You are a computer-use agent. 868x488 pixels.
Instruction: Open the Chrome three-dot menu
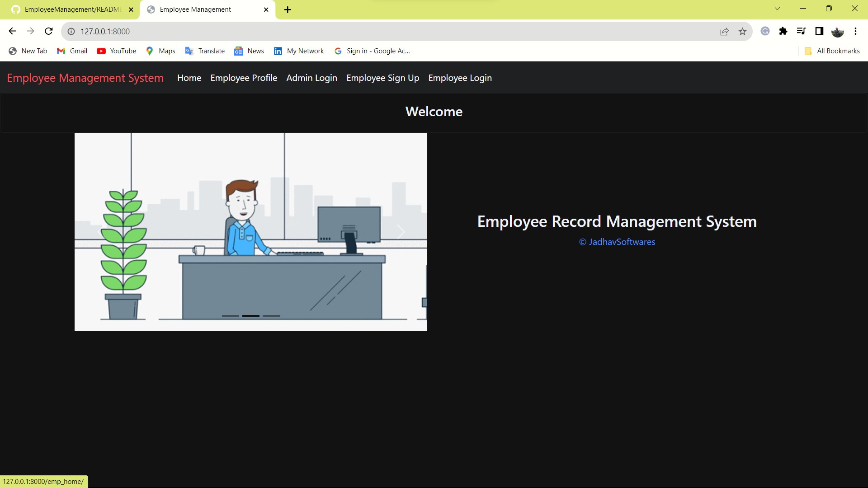(855, 31)
